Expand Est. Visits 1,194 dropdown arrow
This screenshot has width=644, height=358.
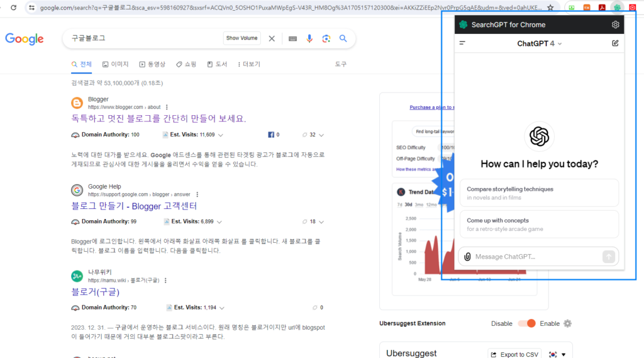click(222, 308)
